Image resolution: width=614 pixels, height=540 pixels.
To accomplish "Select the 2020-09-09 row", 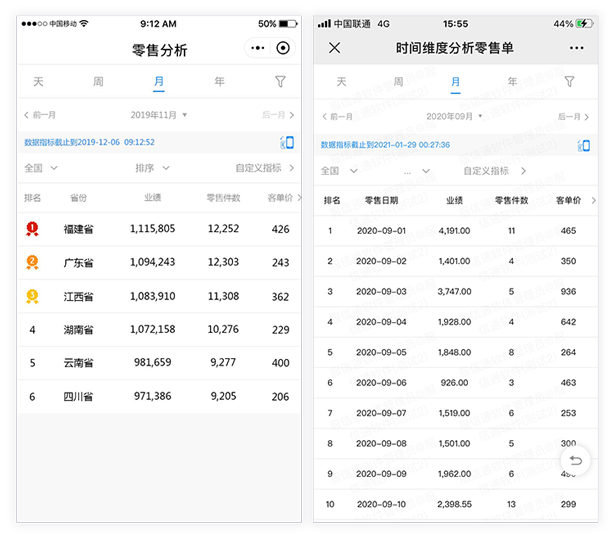I will pos(456,474).
